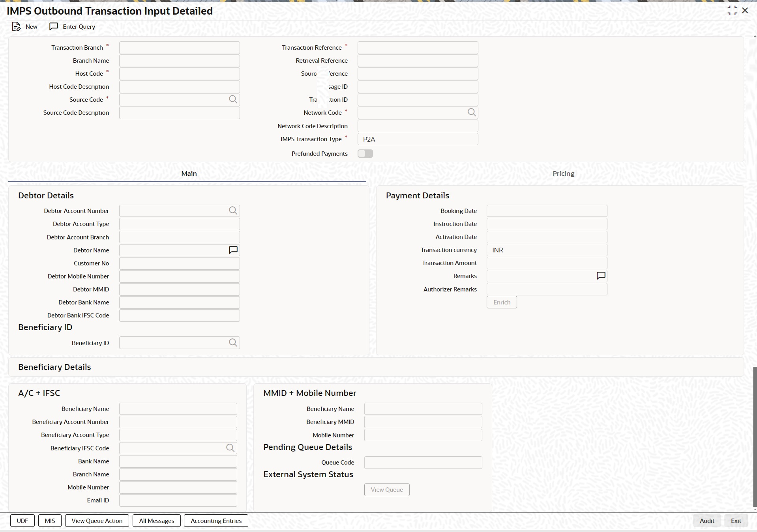Focus the Transaction Branch field
Screen dimensions: 757x532
[x=180, y=47]
